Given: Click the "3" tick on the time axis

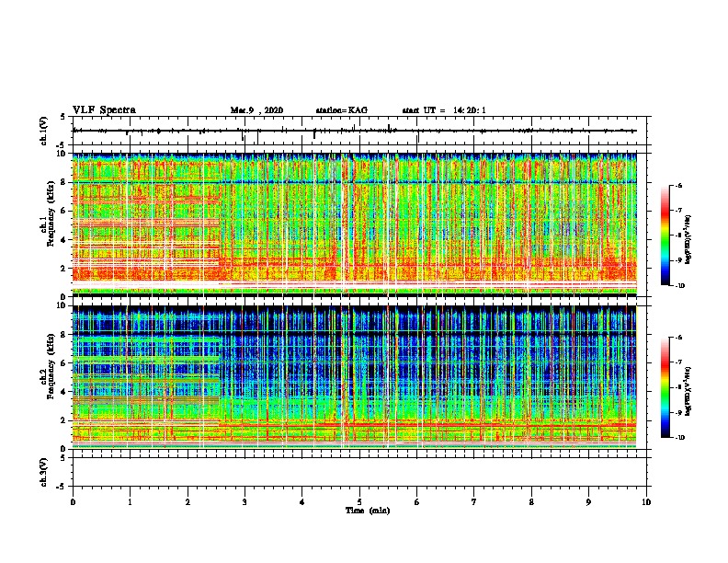Looking at the screenshot, I should click(245, 501).
